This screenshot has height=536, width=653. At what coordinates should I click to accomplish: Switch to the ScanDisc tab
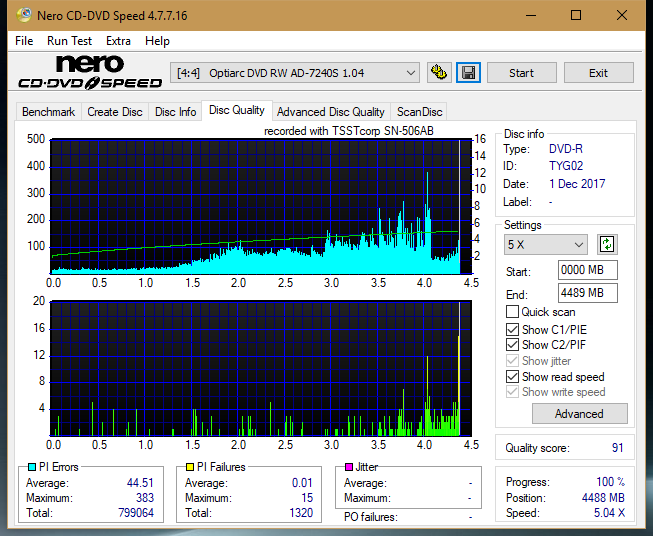tap(419, 112)
